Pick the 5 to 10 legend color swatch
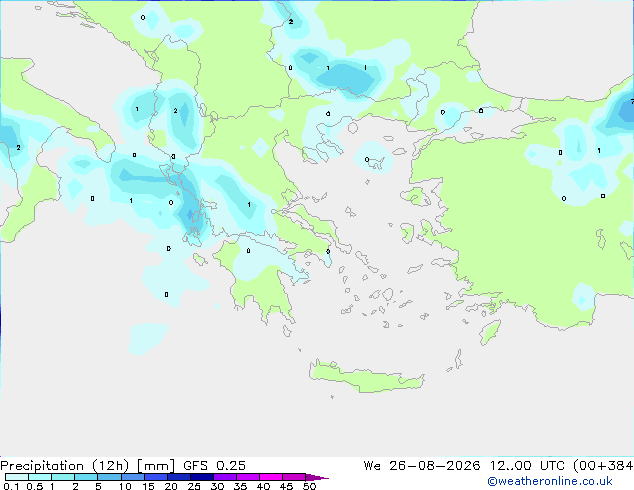The height and width of the screenshot is (490, 634). [x=109, y=477]
